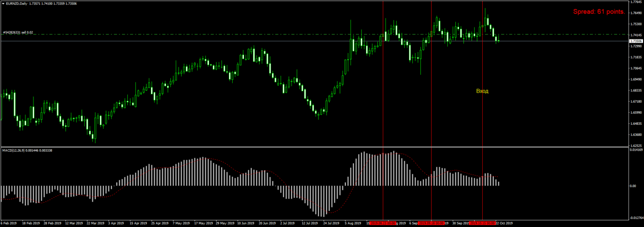Select the yellow 'Вход' text label

(x=482, y=91)
